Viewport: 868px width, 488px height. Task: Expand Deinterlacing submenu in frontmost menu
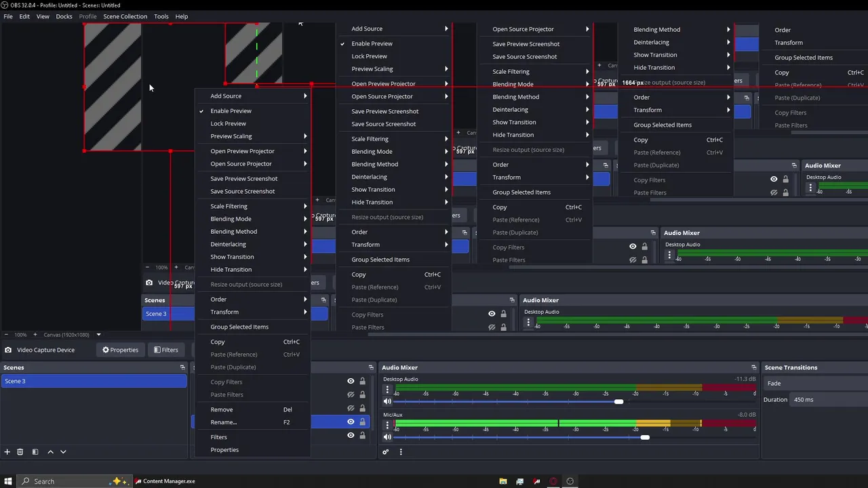[x=252, y=244]
